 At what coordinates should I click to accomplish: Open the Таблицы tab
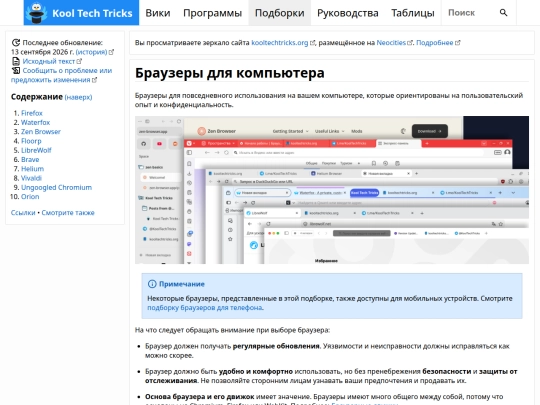point(413,13)
